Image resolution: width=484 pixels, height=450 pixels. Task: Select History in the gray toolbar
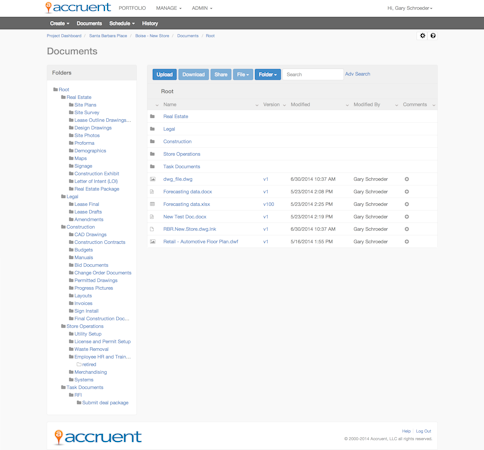150,23
